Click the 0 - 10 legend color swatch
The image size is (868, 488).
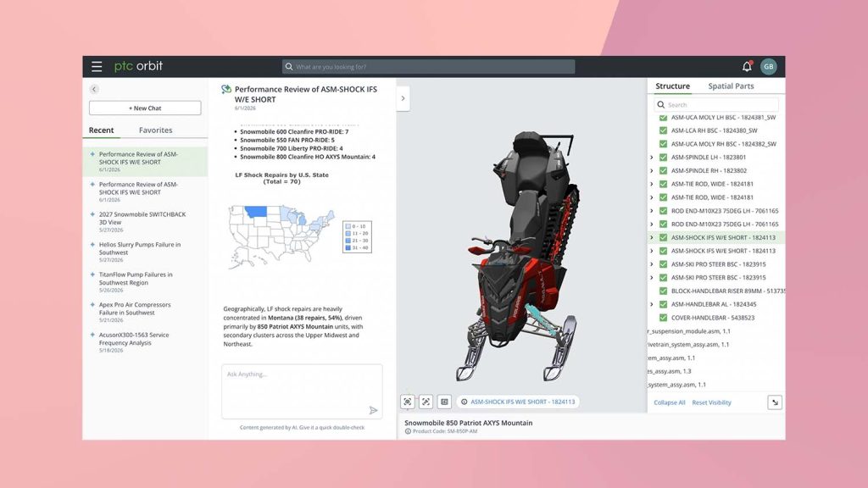348,226
